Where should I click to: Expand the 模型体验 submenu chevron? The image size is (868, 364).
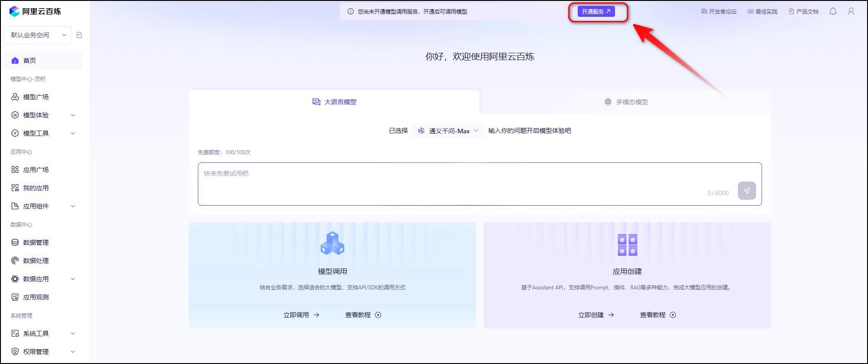tap(73, 115)
